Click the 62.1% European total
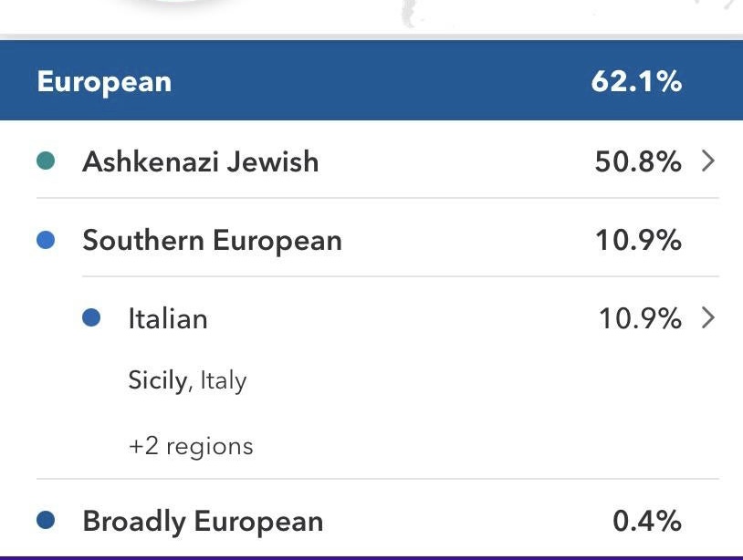 click(636, 82)
